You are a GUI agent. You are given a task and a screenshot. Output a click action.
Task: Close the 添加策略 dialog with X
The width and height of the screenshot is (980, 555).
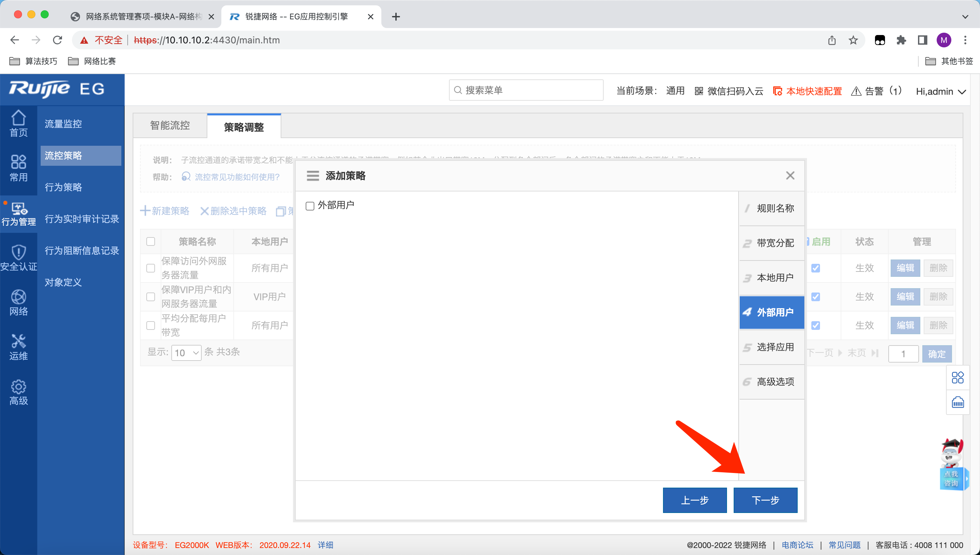[790, 175]
